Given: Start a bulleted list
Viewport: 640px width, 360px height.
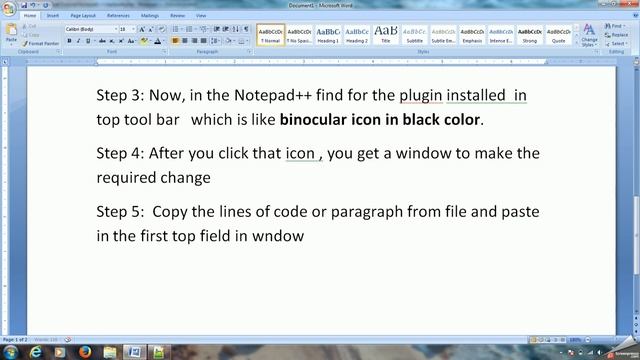Looking at the screenshot, I should pyautogui.click(x=176, y=29).
